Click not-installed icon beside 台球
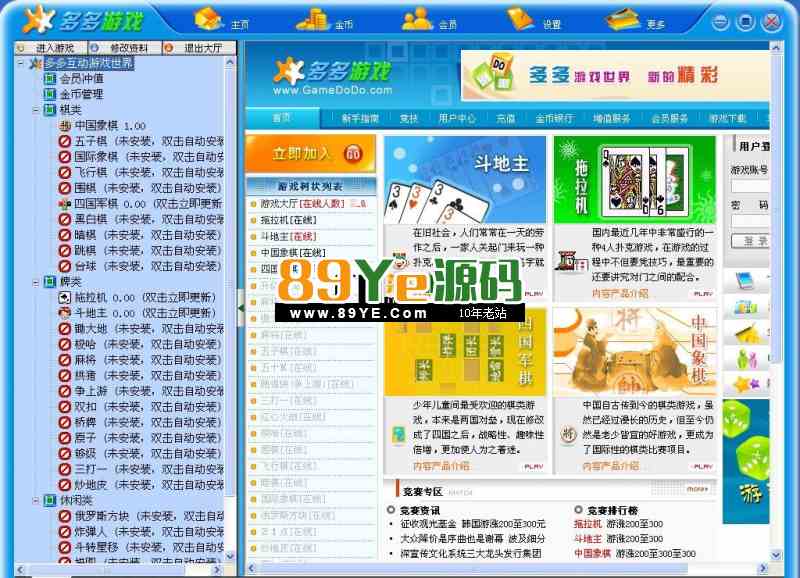The height and width of the screenshot is (578, 800). pos(65,266)
